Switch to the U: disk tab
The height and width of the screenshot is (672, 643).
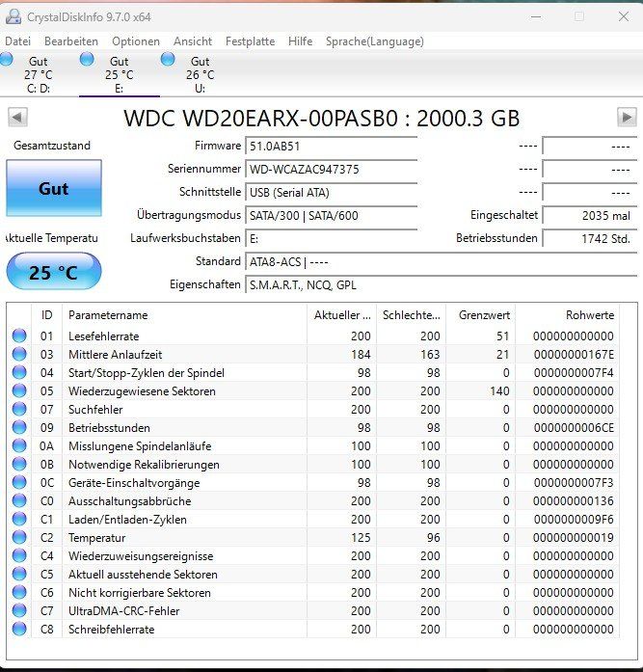201,74
